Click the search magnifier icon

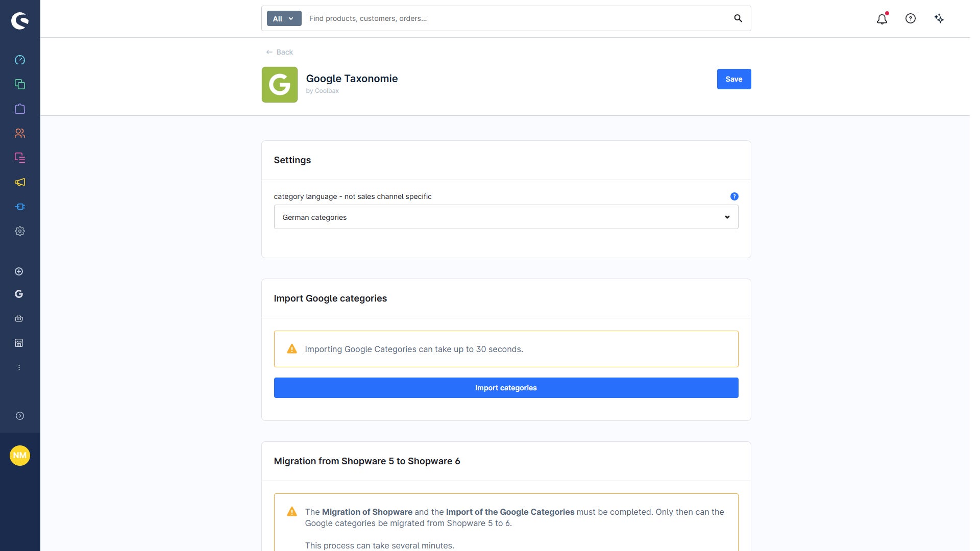tap(738, 18)
